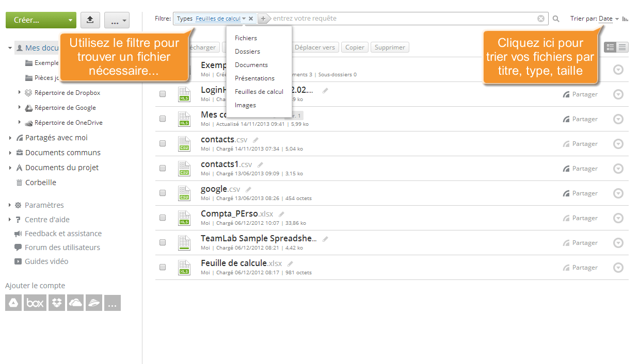Click the entrez votre requête search field

[x=404, y=19]
